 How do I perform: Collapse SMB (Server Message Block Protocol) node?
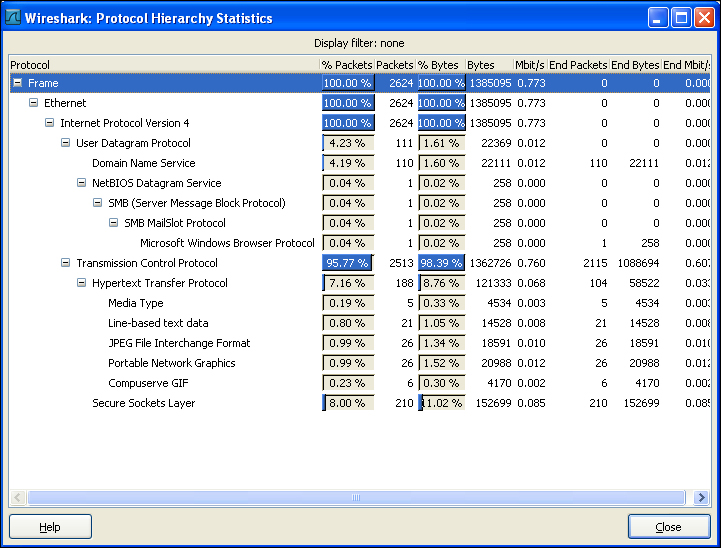tap(97, 202)
